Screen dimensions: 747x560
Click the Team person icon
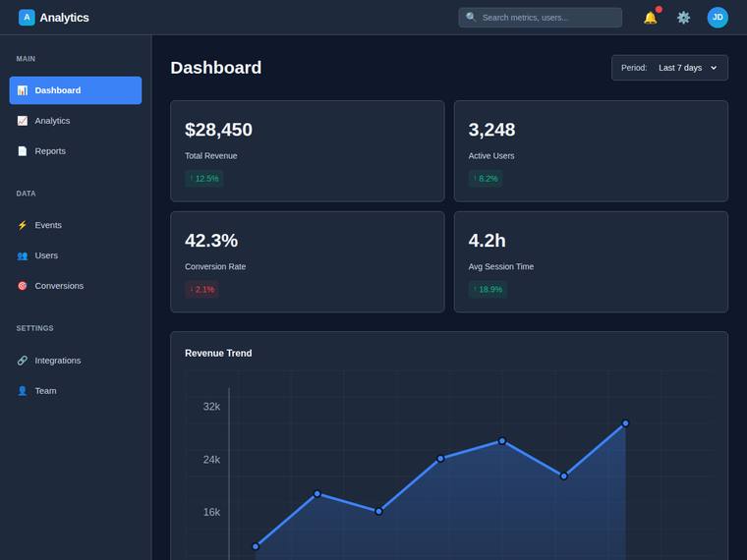pos(23,391)
